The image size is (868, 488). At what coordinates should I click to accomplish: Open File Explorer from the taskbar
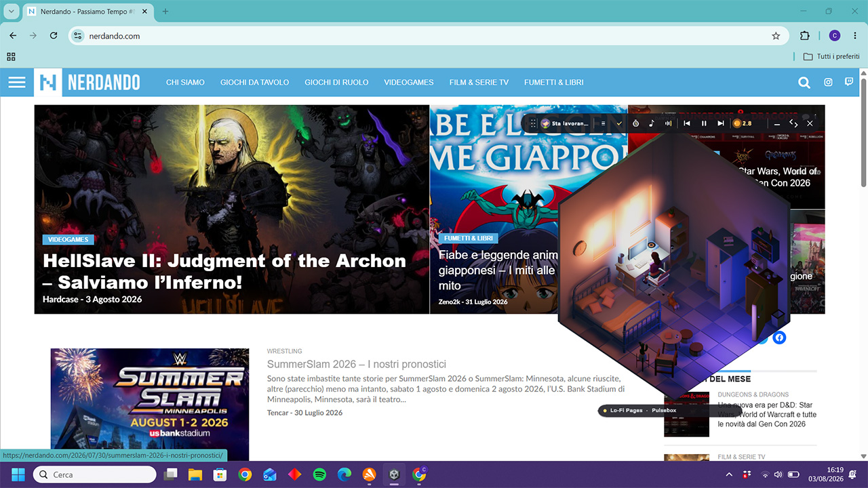pyautogui.click(x=195, y=474)
